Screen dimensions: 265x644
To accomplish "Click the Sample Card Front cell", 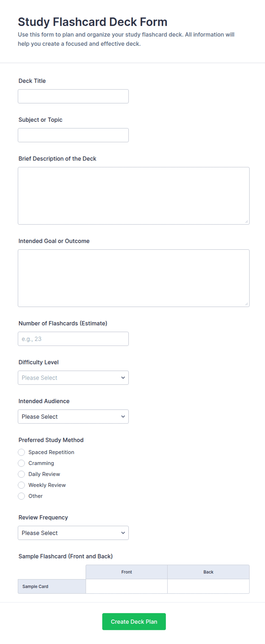I will click(127, 586).
